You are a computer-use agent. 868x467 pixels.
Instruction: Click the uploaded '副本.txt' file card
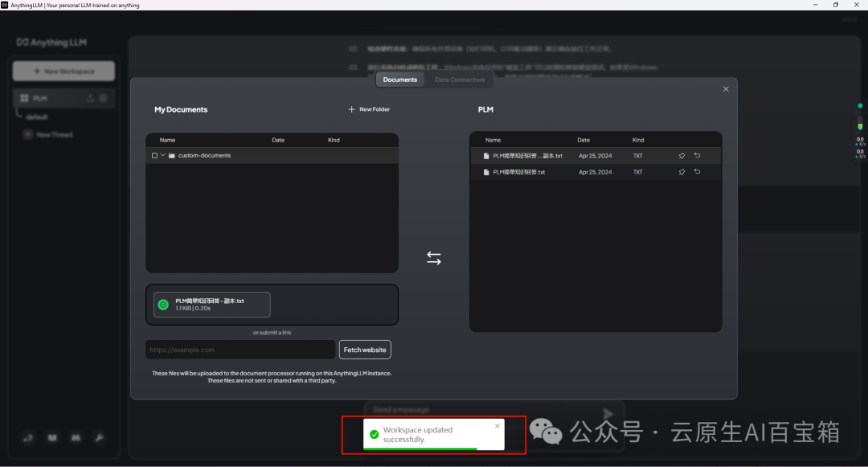(212, 305)
